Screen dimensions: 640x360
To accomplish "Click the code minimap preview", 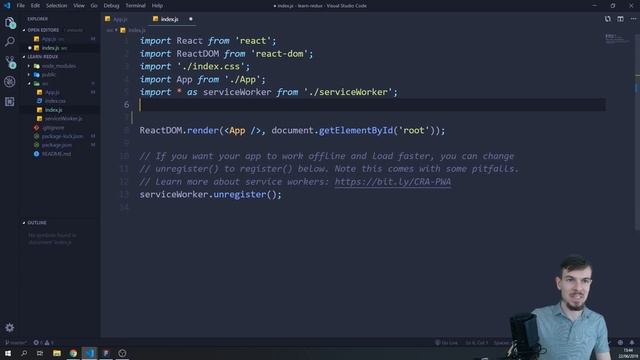I will coord(617,39).
